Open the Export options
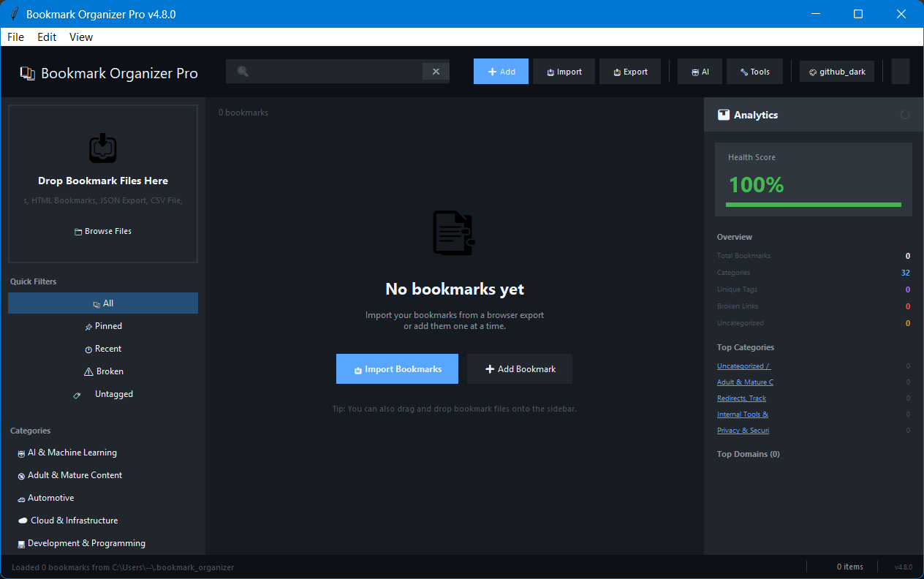Screen dimensions: 924x579 click(629, 71)
